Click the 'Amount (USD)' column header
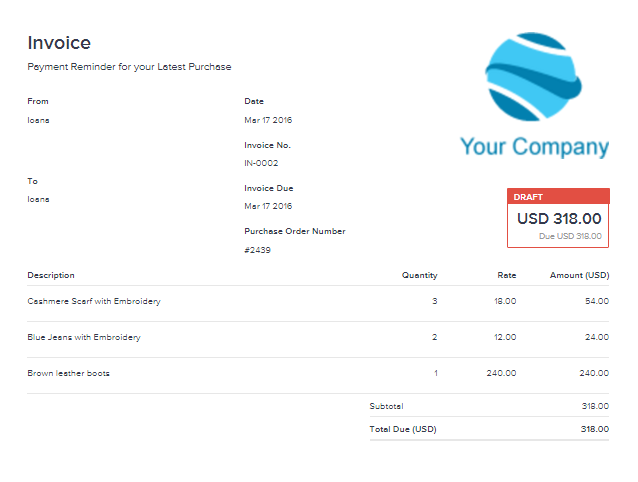The image size is (638, 482). click(579, 275)
